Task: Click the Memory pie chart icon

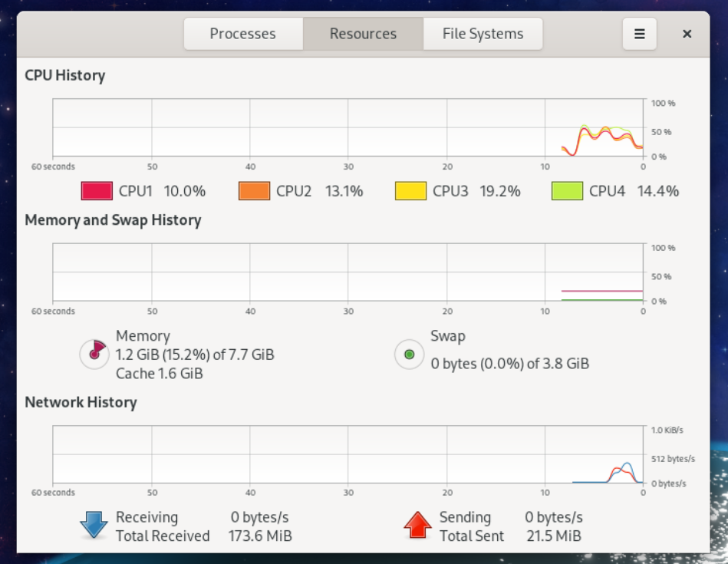Action: pyautogui.click(x=94, y=354)
